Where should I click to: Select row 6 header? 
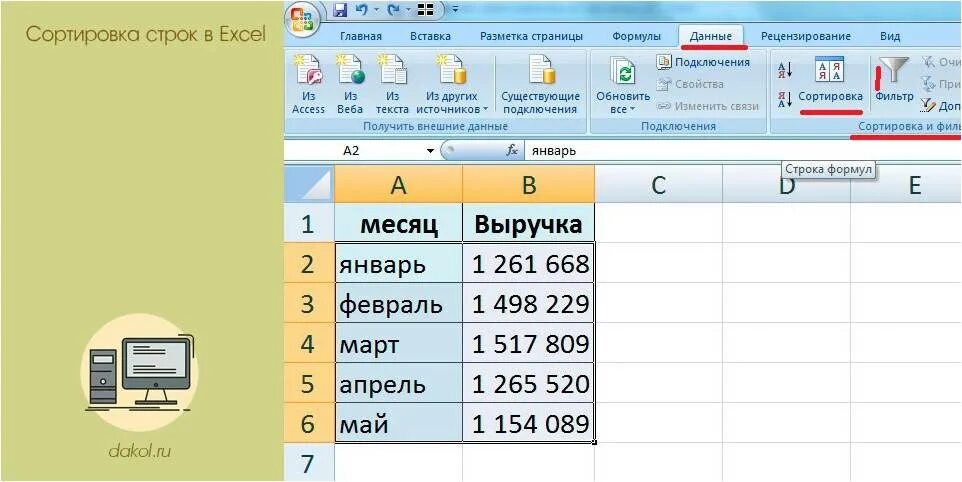[310, 424]
